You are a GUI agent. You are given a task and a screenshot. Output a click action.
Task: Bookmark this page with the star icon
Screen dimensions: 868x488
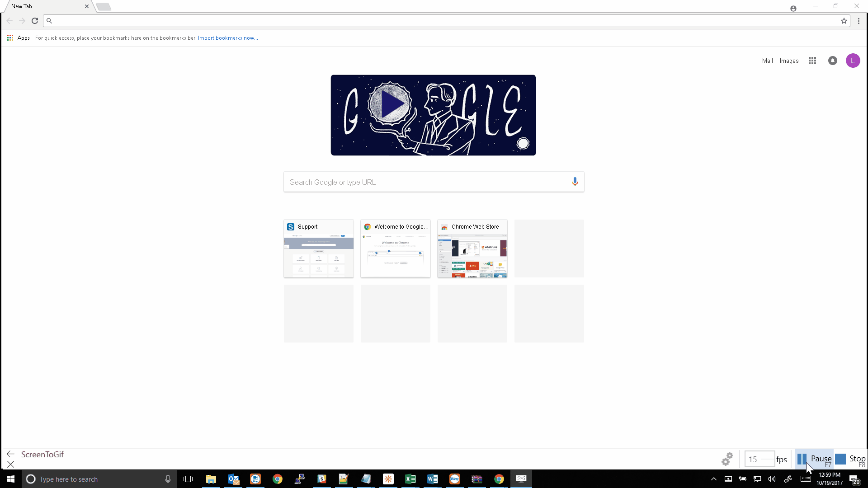click(x=844, y=21)
